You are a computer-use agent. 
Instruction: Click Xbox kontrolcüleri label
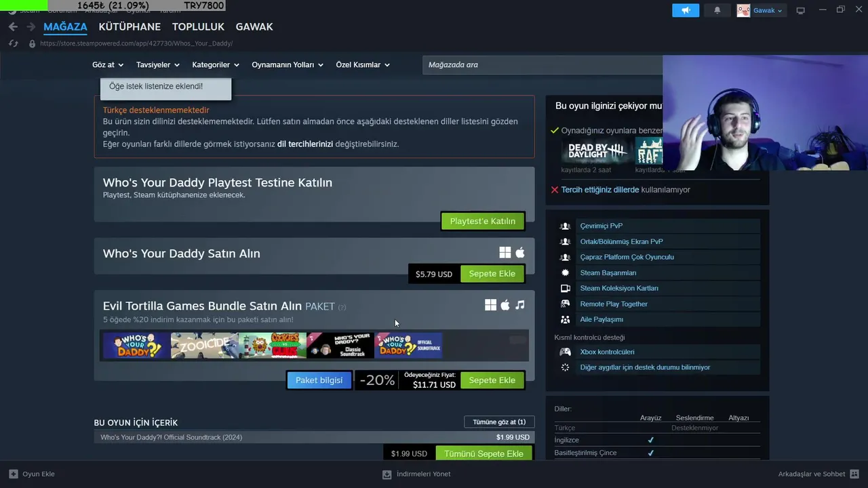pyautogui.click(x=608, y=352)
